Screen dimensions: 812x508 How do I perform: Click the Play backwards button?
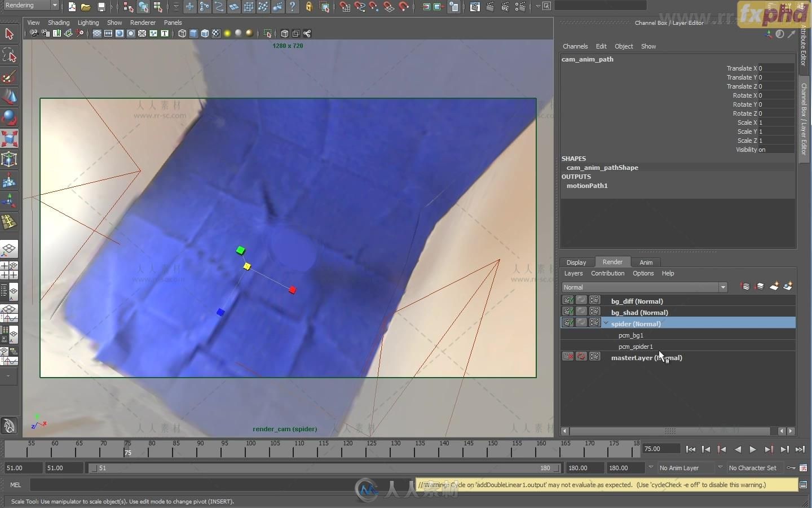click(x=738, y=449)
